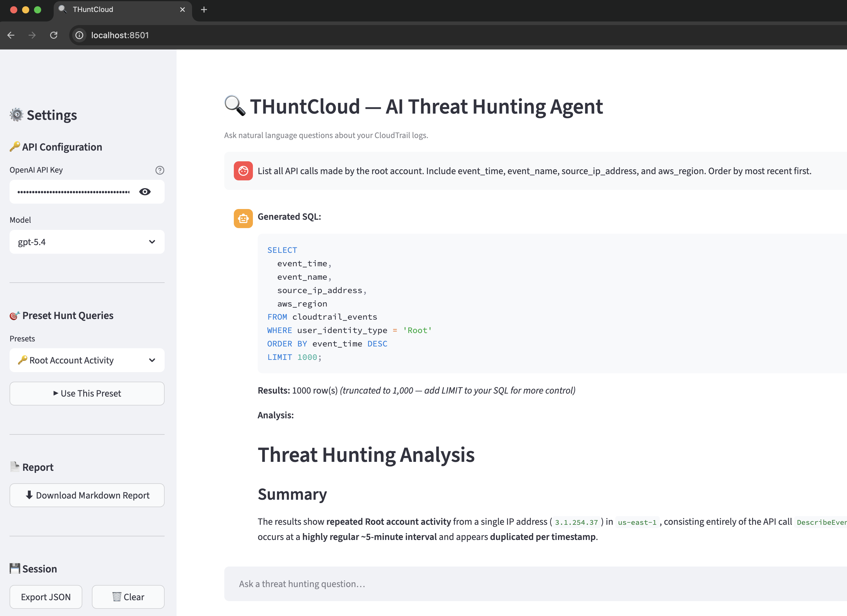Image resolution: width=847 pixels, height=616 pixels.
Task: Click the user avatar icon in chat message
Action: click(x=243, y=171)
